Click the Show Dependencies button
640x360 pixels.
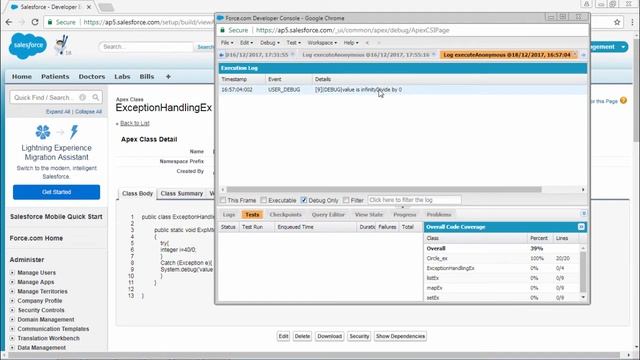coord(400,336)
